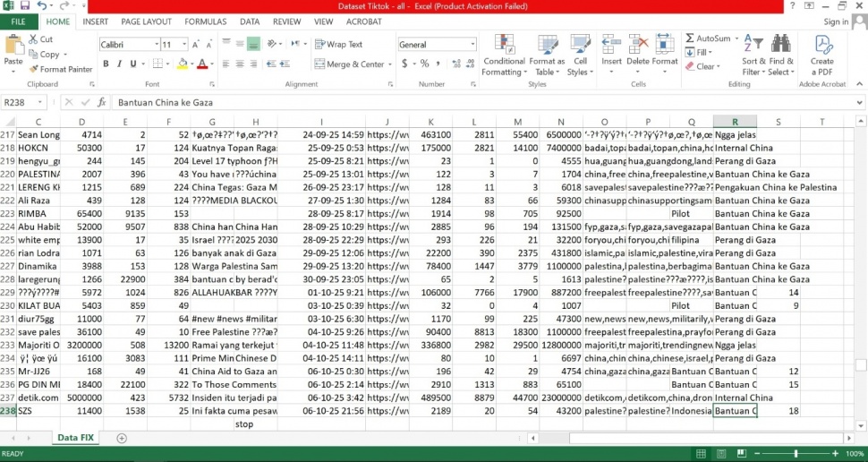Open the Font dialog launcher
Viewport: 868px width, 462px height.
[212, 84]
